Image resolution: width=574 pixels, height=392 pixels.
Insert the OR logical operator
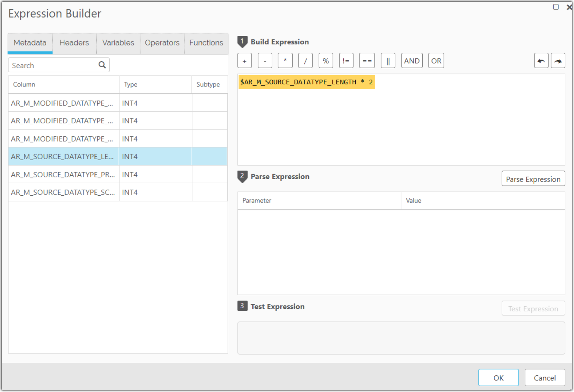coord(436,60)
